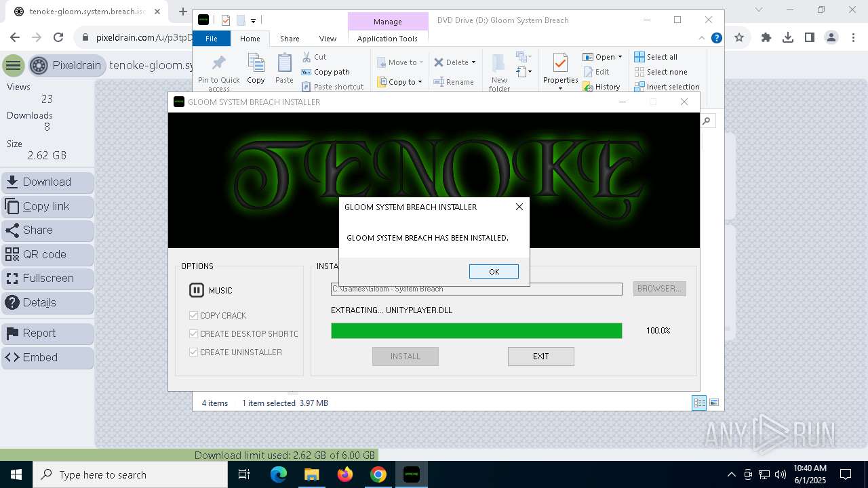
Task: Switch Explorer to large icons view
Action: pos(714,403)
